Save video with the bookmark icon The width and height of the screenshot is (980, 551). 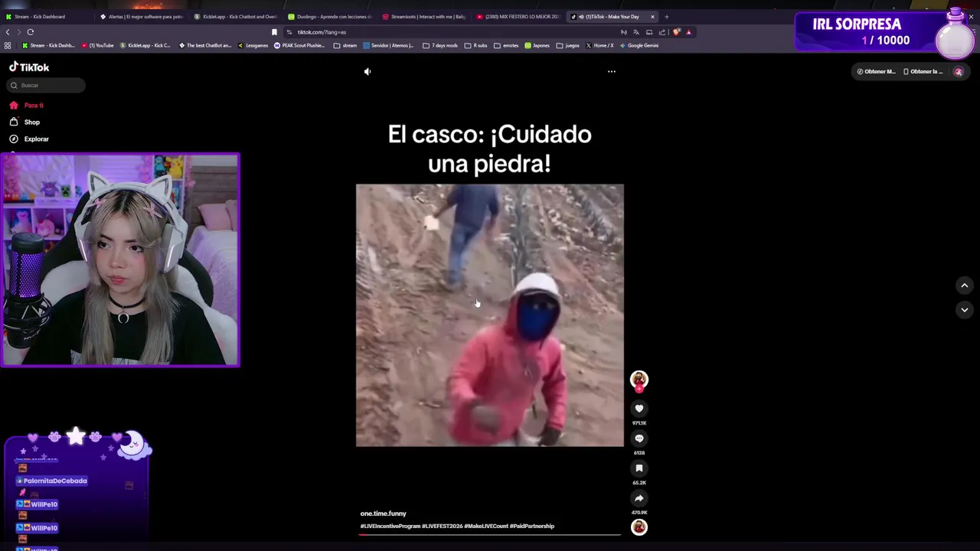[639, 468]
